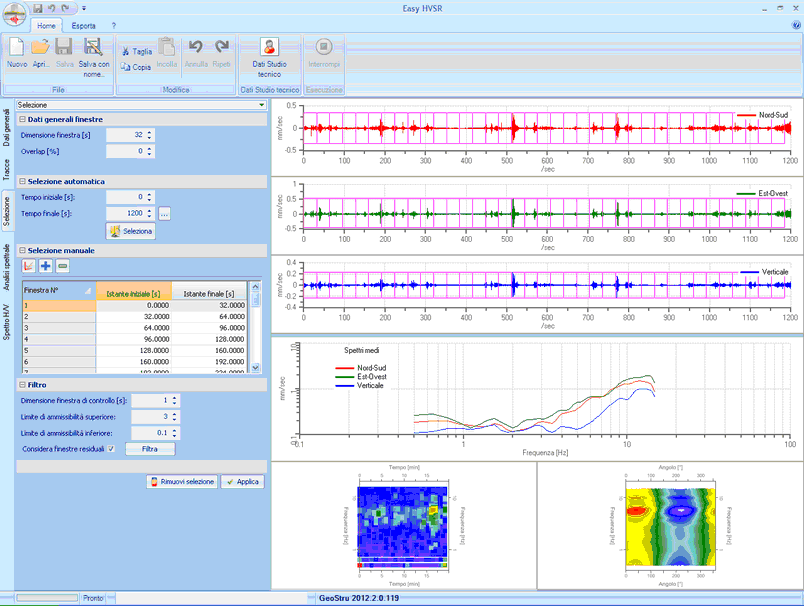Viewport: 804px width, 606px height.
Task: Click the time-frequency spectrogram thumbnail plot
Action: [x=403, y=527]
